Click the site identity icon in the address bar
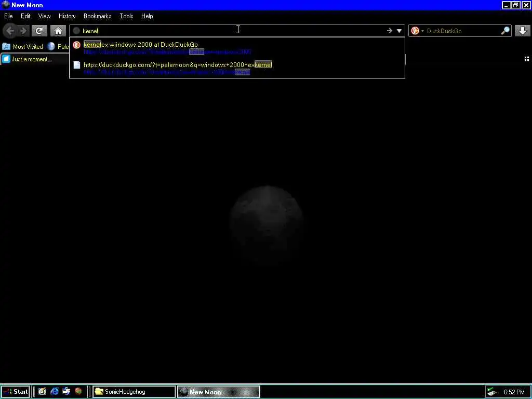This screenshot has width=532, height=399. [76, 31]
